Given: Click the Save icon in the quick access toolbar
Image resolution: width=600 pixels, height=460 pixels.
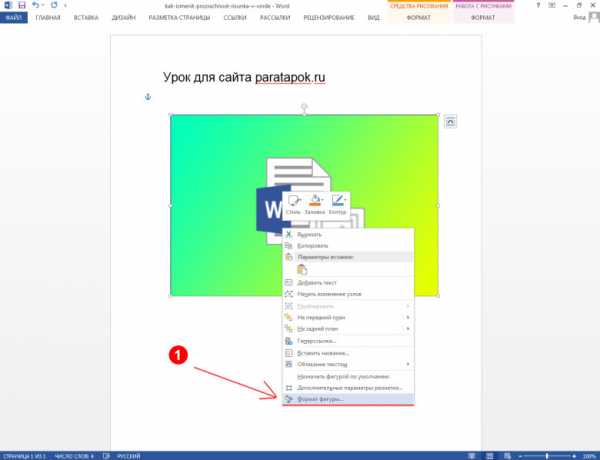Looking at the screenshot, I should coord(22,5).
